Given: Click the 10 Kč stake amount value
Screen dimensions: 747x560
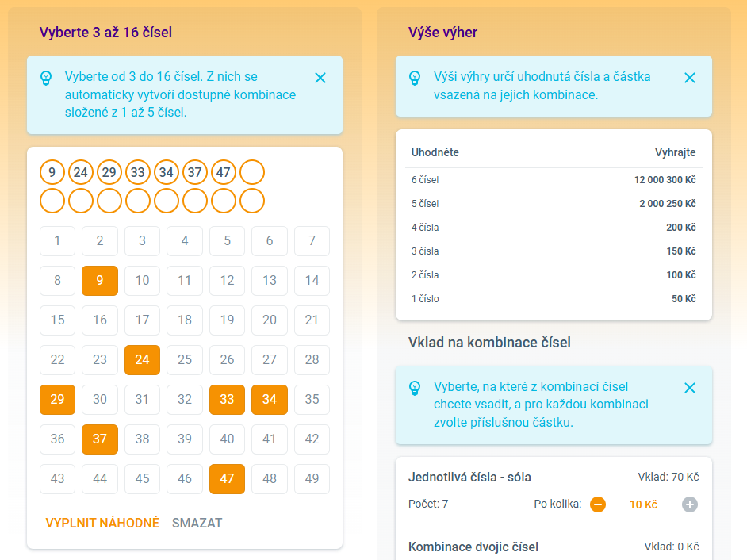Looking at the screenshot, I should (643, 504).
